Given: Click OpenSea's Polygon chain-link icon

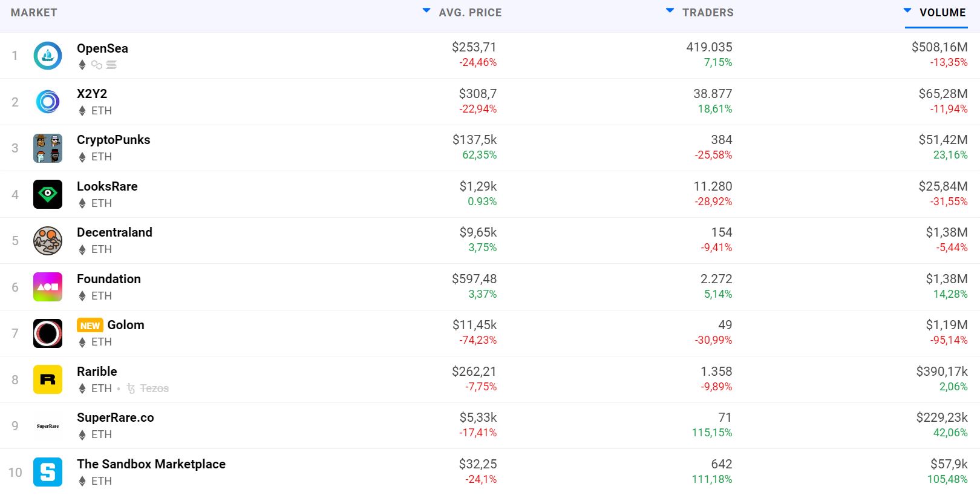Looking at the screenshot, I should pyautogui.click(x=97, y=65).
